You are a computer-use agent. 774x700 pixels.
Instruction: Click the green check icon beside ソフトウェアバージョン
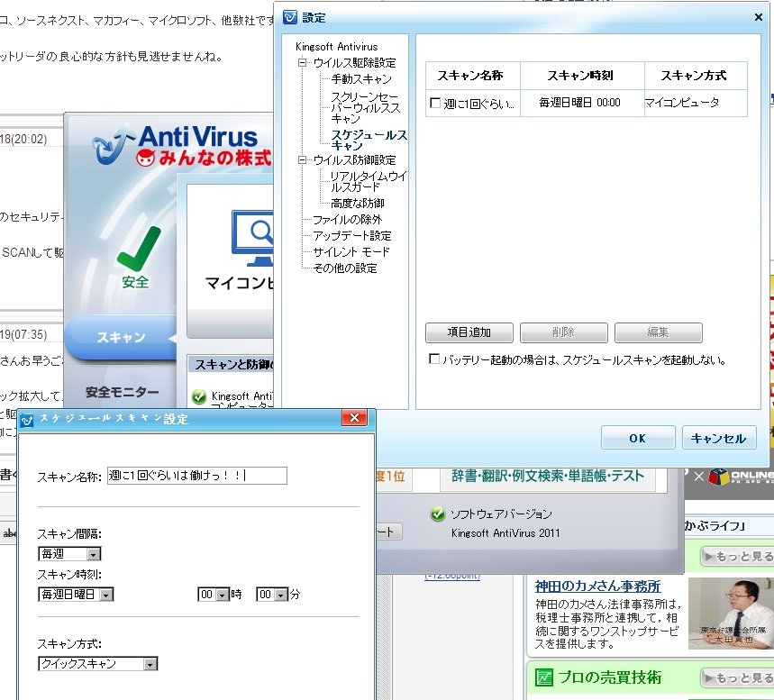437,514
